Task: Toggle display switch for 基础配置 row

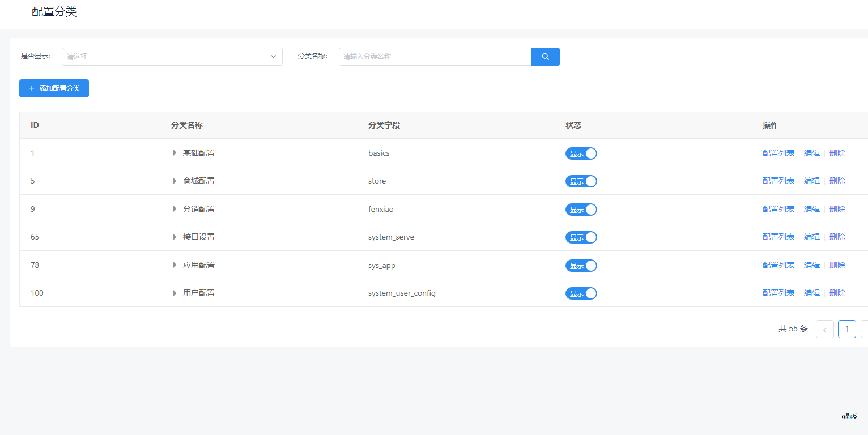Action: [581, 153]
